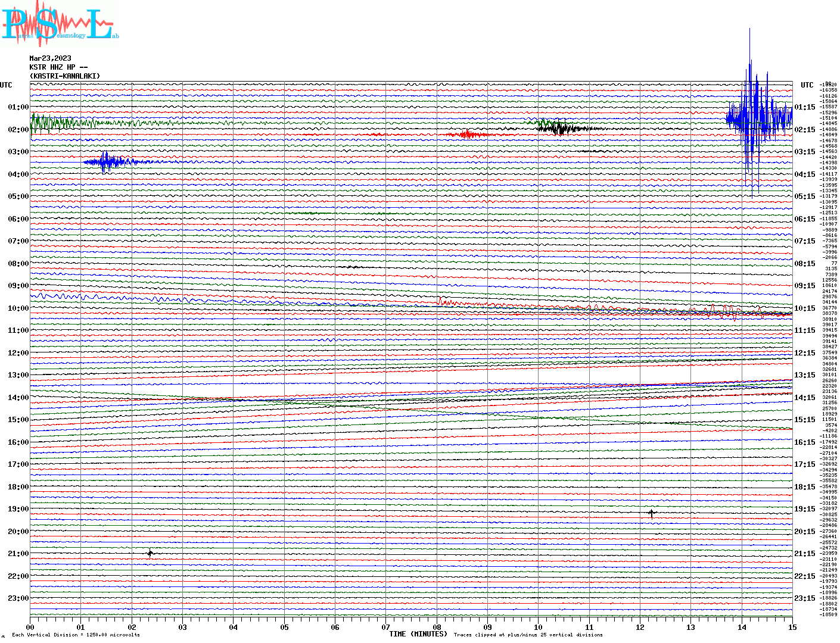Click the date text Mar23,2023

50,58
